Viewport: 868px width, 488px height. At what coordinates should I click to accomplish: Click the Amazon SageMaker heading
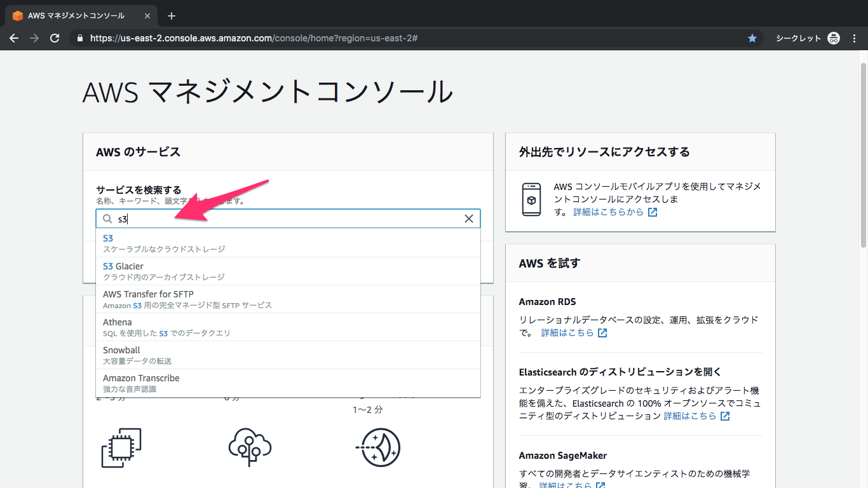coord(563,456)
